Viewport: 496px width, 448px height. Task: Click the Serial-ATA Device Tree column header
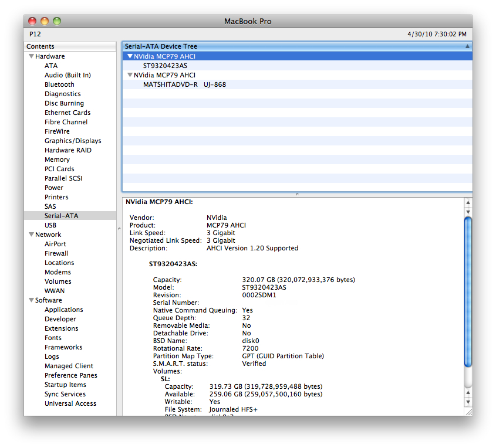(297, 46)
